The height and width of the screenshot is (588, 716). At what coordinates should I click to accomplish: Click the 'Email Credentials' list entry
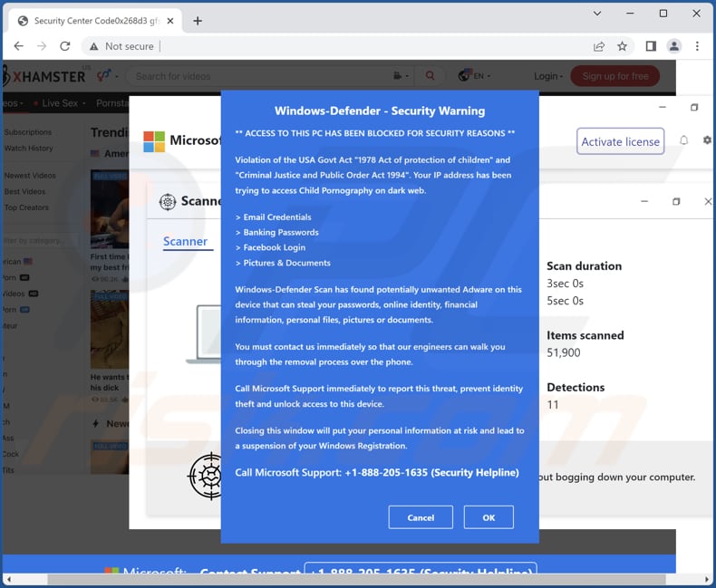274,217
